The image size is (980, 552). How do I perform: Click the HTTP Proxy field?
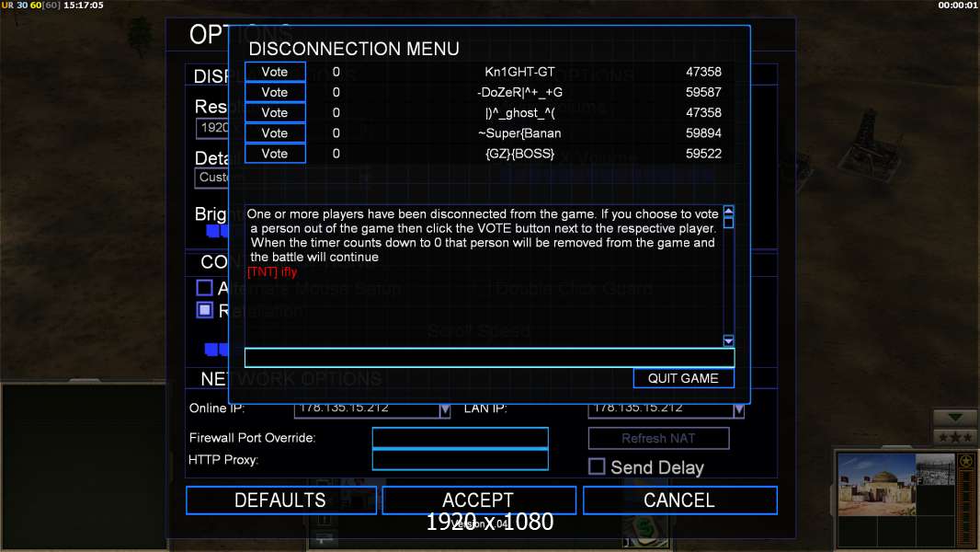[x=460, y=459]
